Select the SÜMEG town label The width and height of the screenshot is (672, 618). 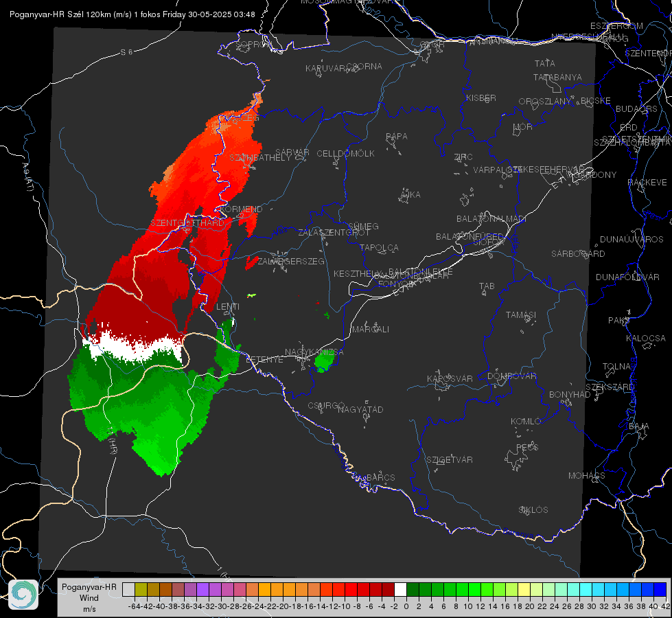[x=363, y=226]
